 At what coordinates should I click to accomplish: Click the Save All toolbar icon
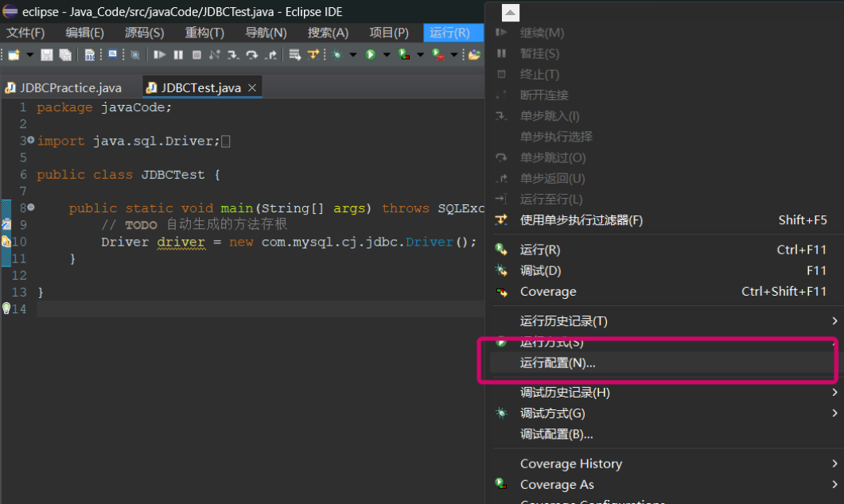tap(65, 55)
